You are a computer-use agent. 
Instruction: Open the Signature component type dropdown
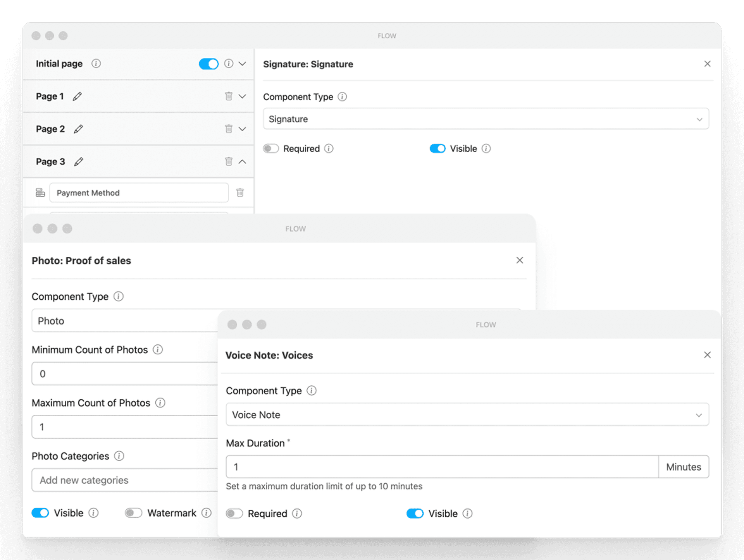pos(486,119)
